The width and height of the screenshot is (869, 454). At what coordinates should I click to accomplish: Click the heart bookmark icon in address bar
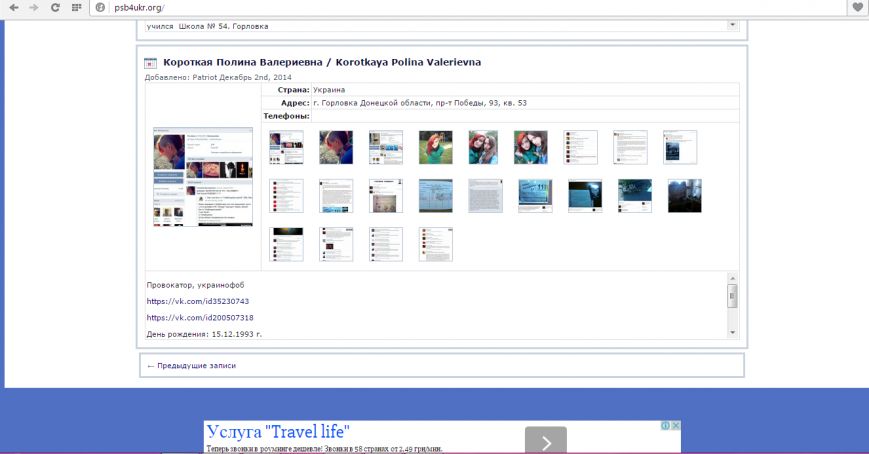(857, 7)
